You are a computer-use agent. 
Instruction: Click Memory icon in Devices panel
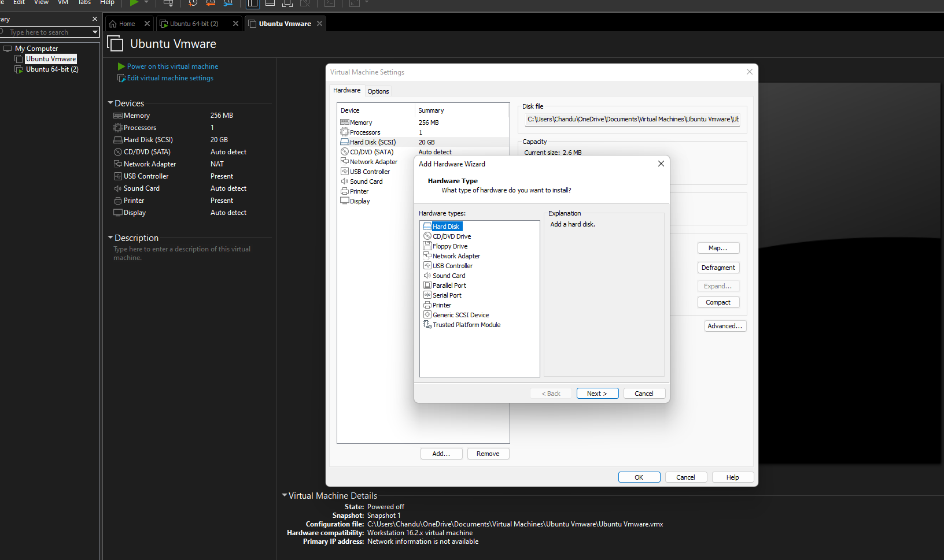click(x=118, y=116)
